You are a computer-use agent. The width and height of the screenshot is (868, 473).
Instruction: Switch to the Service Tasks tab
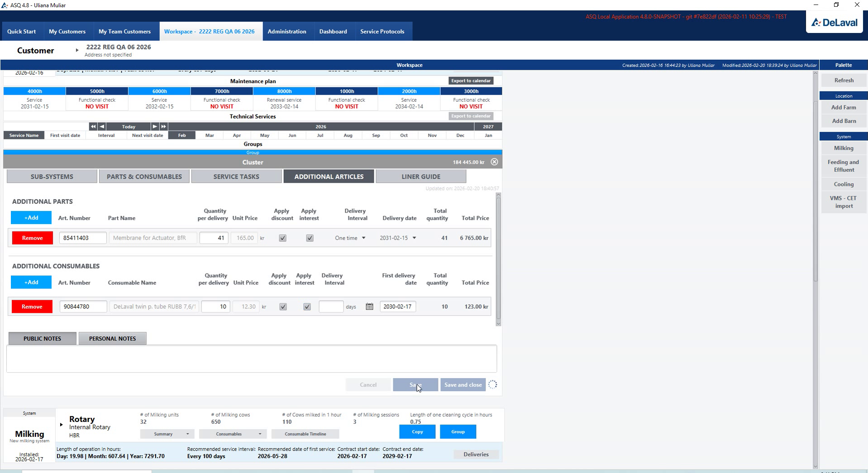[236, 176]
